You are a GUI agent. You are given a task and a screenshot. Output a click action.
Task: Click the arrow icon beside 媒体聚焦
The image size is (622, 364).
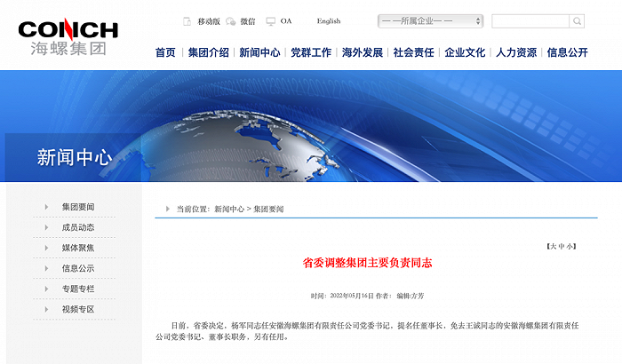coord(46,248)
